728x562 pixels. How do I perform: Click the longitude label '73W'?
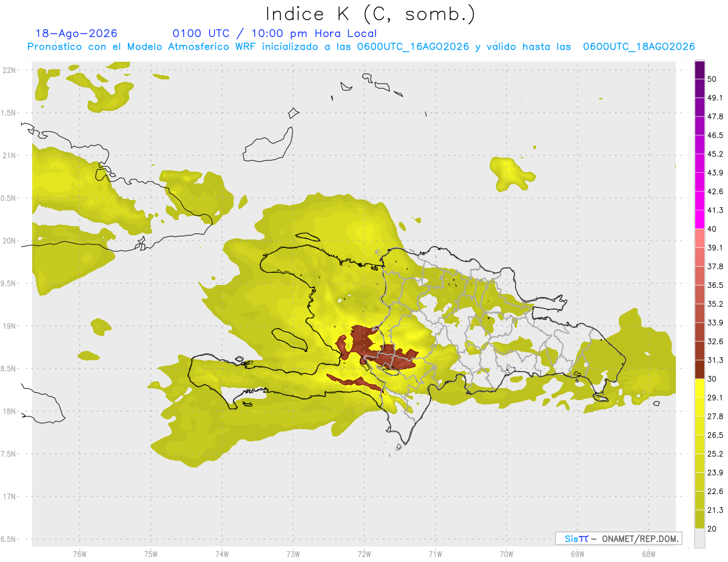[293, 554]
